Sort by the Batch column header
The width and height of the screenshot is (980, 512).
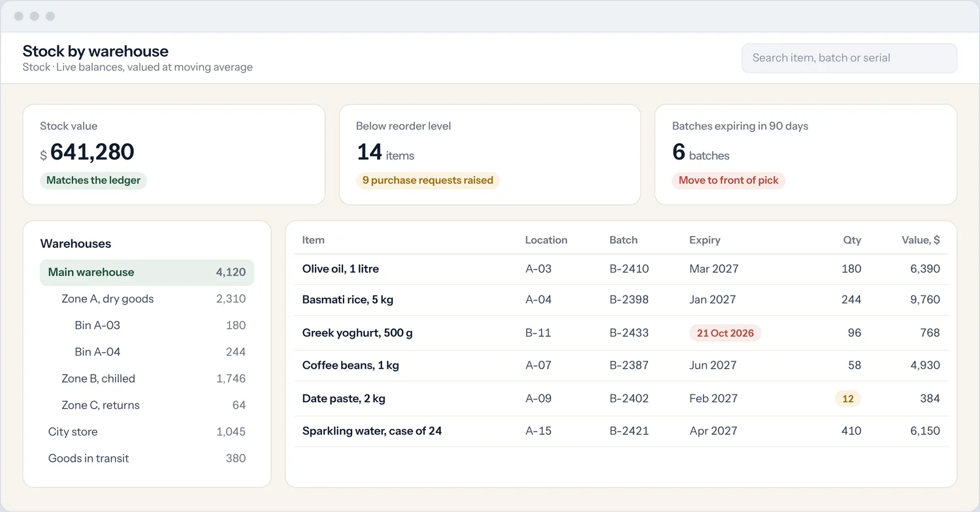(x=623, y=240)
